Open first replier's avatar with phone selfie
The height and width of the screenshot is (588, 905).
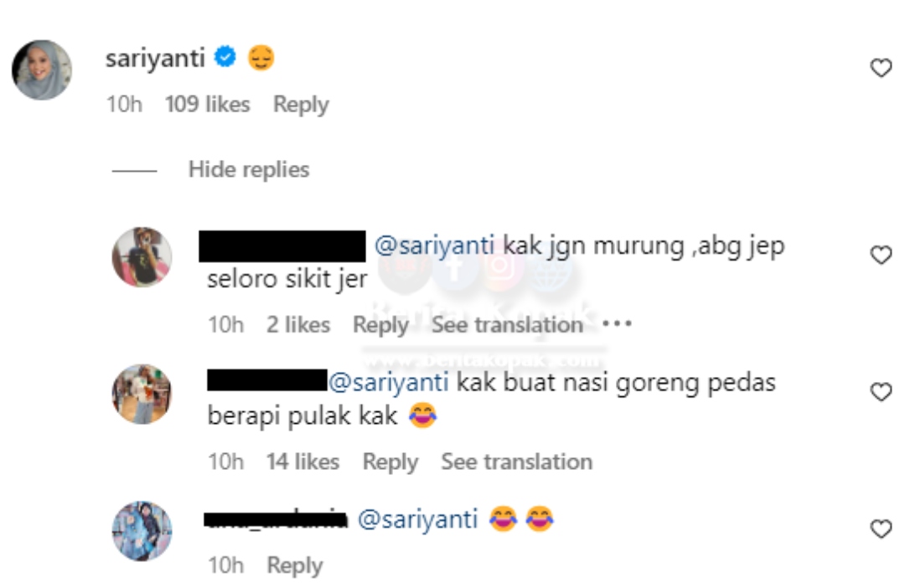pos(142,257)
